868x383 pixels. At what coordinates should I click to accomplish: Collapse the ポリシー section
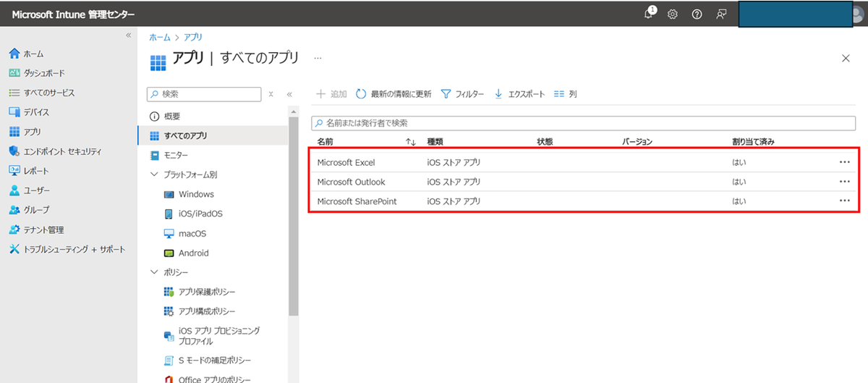(153, 272)
